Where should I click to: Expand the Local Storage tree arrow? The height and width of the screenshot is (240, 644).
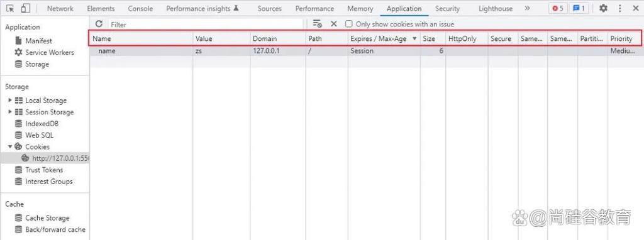click(x=10, y=100)
